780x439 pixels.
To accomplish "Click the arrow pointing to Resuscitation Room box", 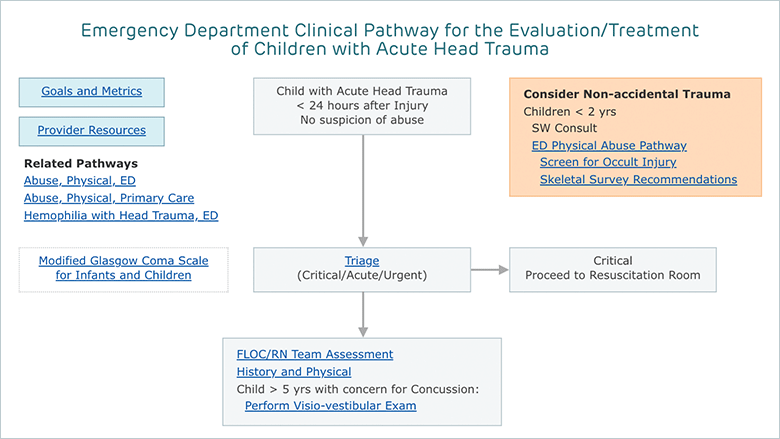I will [x=489, y=269].
